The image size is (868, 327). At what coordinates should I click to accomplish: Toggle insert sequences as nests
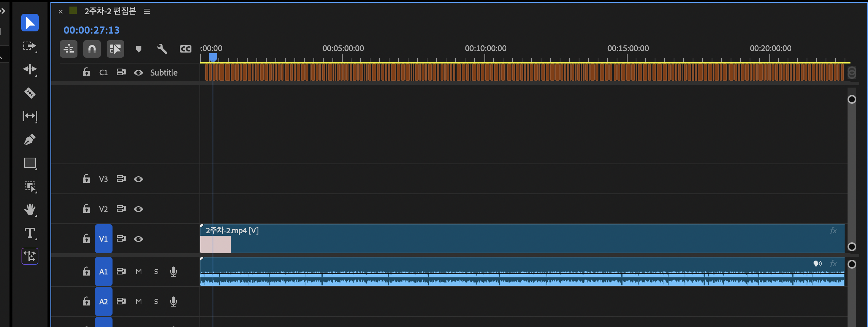click(x=69, y=49)
